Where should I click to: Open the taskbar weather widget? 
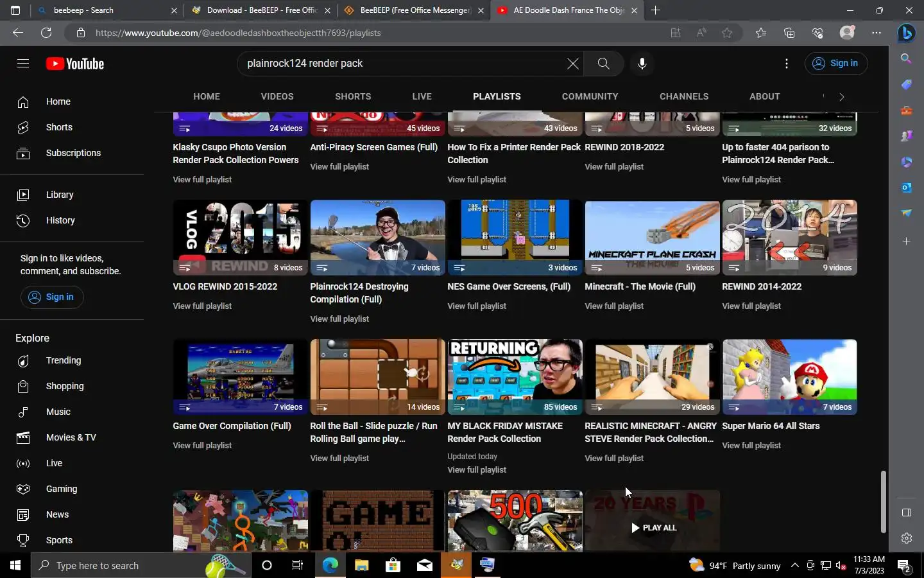pos(735,566)
